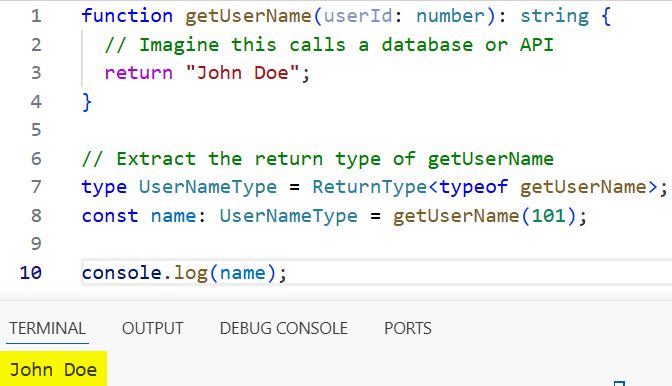Click the closing brace on line 4
The height and width of the screenshot is (386, 672).
click(87, 102)
